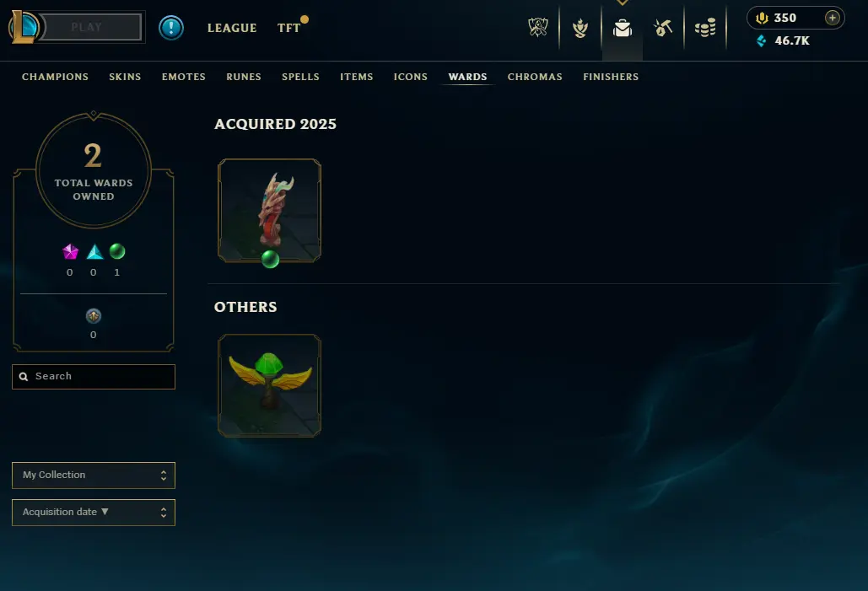
Task: Open the profile laurel icon
Action: pos(580,28)
